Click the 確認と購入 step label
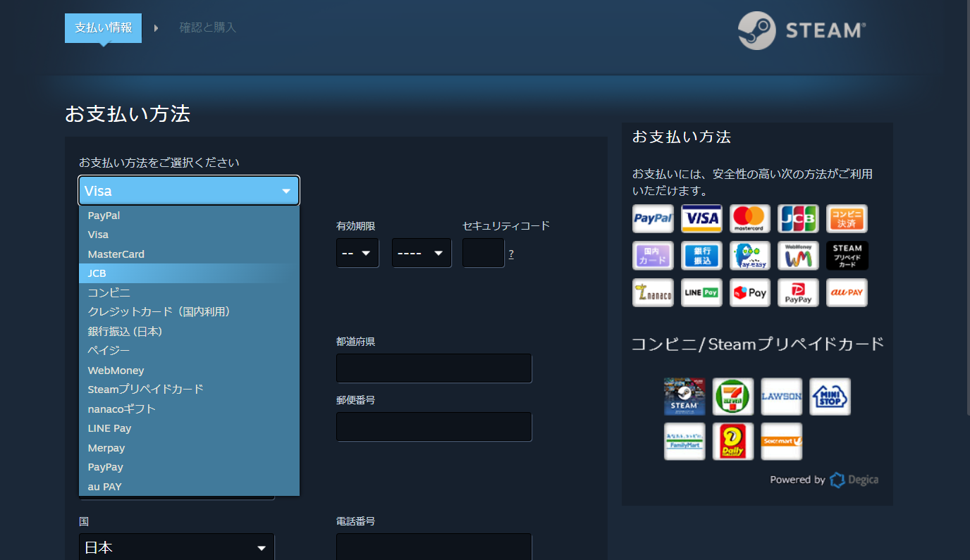 point(208,27)
